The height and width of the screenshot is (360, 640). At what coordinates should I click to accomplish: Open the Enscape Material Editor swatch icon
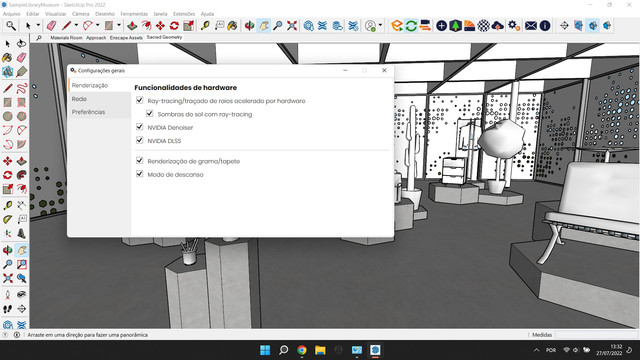(x=469, y=26)
